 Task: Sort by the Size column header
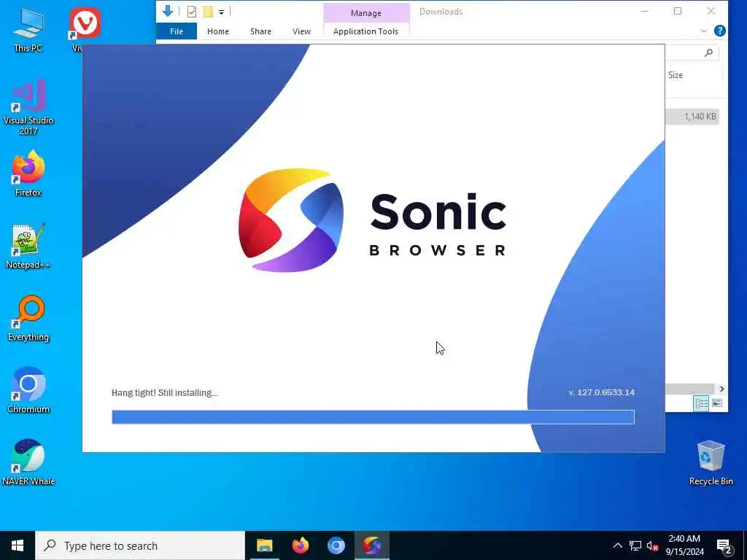point(676,75)
